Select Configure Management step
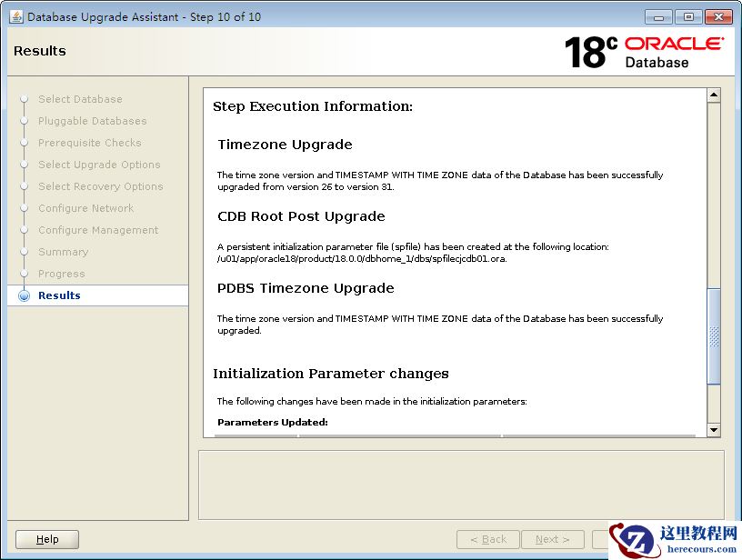The width and height of the screenshot is (742, 560). tap(98, 230)
